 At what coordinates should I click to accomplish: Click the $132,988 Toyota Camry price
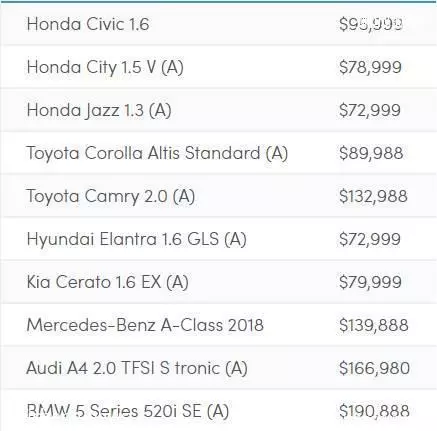point(373,196)
